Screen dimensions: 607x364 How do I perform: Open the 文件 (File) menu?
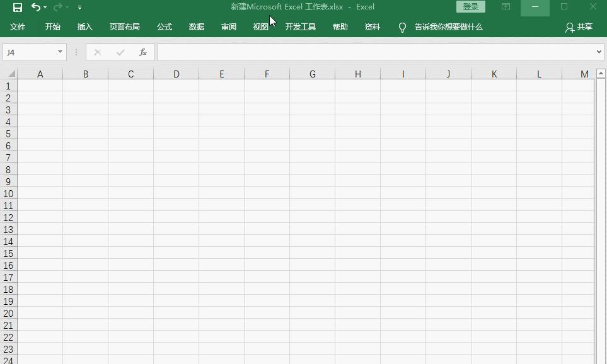click(x=18, y=27)
